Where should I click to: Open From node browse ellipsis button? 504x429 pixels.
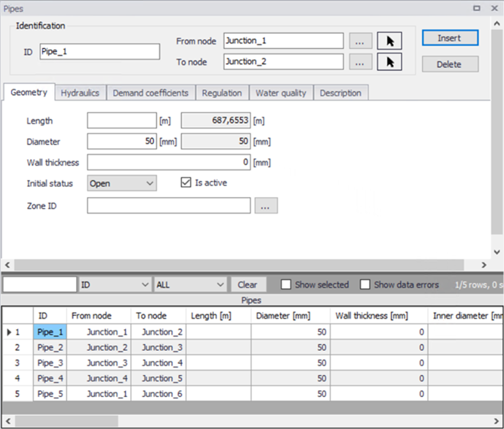[360, 41]
